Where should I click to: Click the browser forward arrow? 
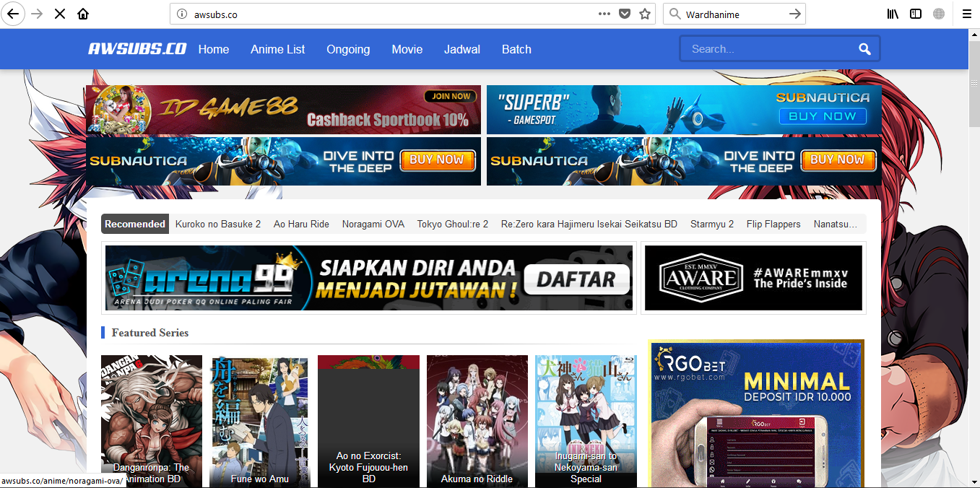(x=37, y=14)
